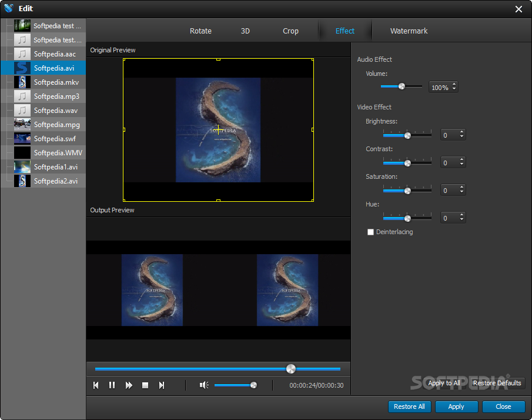Decrease the volume percentage with down arrow
532x420 pixels.
point(454,89)
